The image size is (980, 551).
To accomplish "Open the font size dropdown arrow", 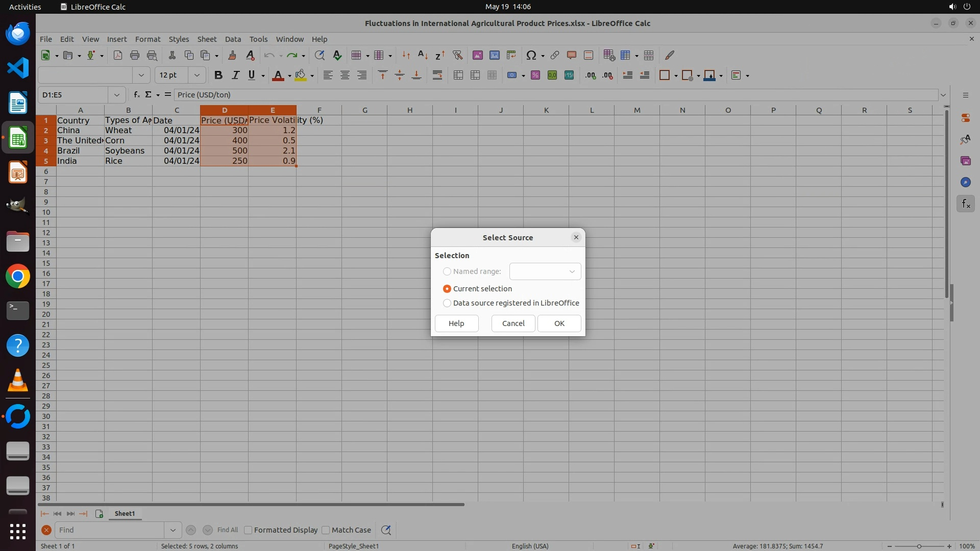I will click(x=197, y=76).
